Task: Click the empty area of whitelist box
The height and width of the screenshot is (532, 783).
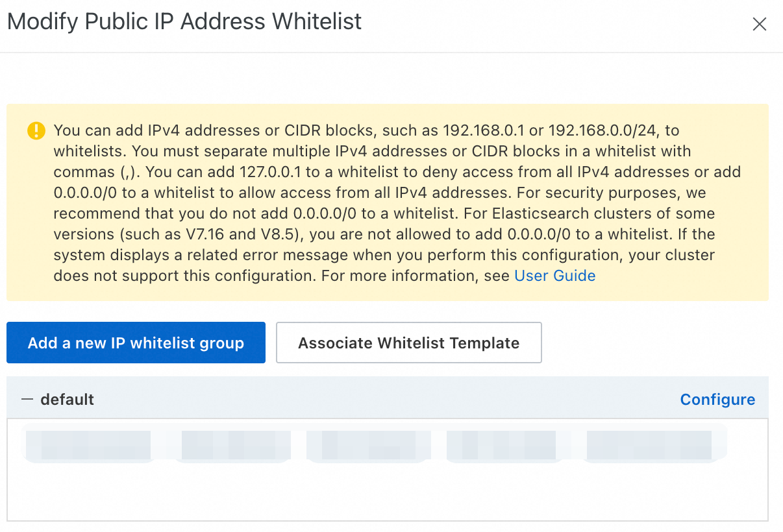Action: pos(387,493)
